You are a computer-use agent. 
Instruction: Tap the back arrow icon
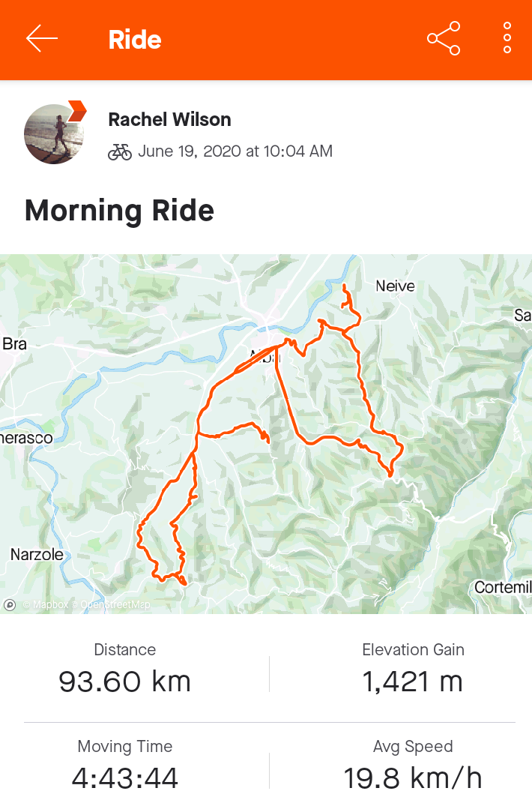[x=42, y=39]
